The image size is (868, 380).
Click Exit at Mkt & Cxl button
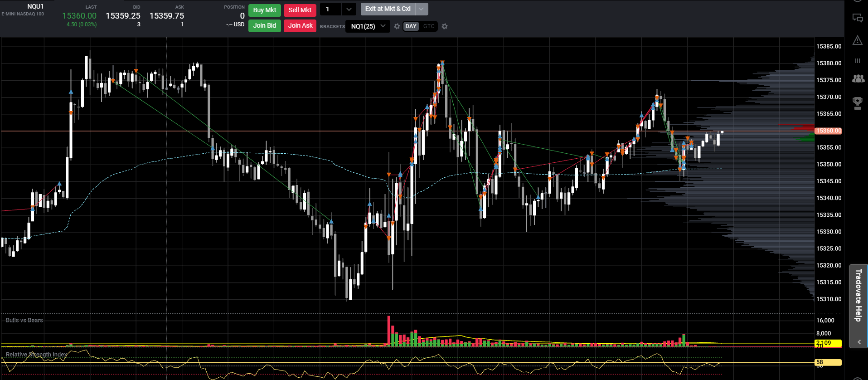click(x=388, y=9)
